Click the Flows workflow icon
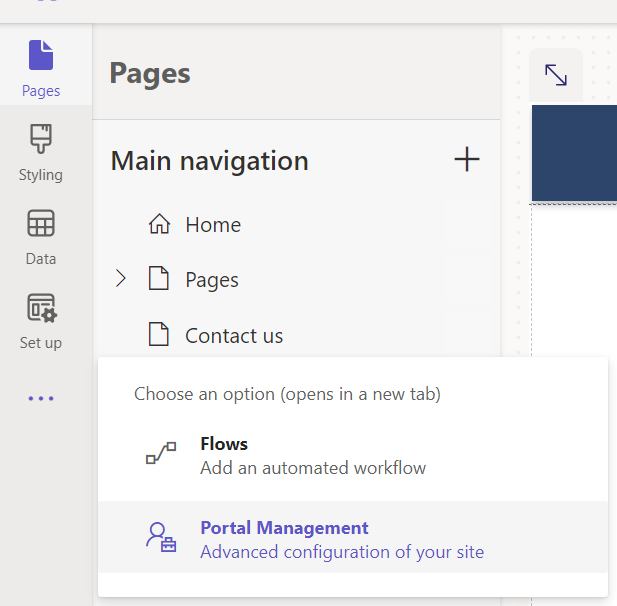The height and width of the screenshot is (606, 617). [161, 453]
